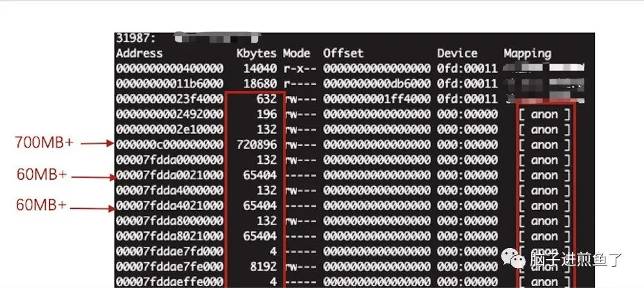
Task: Click the Kbytes value 18680
Action: pos(260,84)
